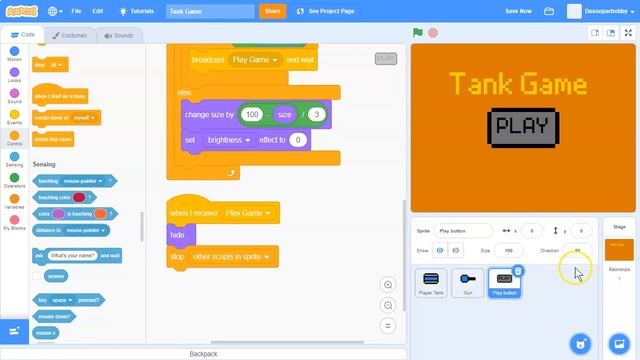Select the Stage backdrop thumbnail
This screenshot has width=640, height=360.
[619, 249]
